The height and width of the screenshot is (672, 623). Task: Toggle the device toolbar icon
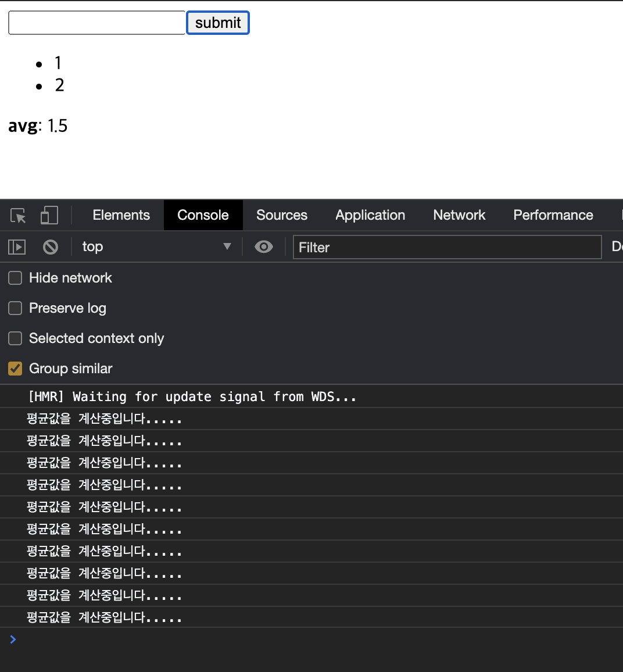coord(49,215)
